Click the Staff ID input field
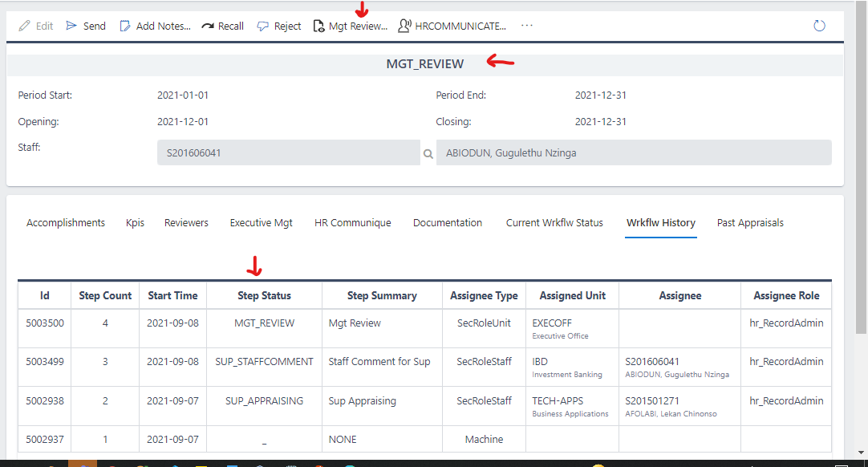The width and height of the screenshot is (868, 467). [x=288, y=153]
